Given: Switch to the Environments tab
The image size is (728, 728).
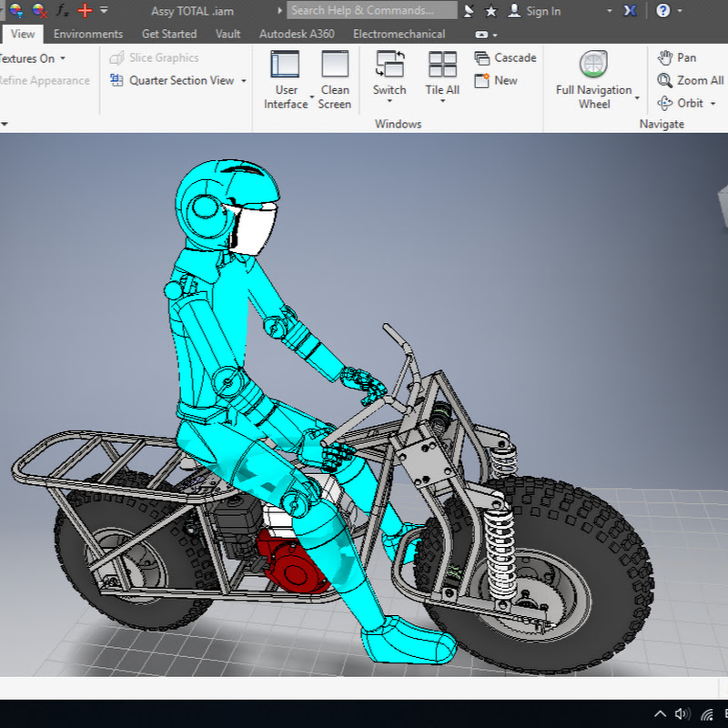Looking at the screenshot, I should 88,34.
